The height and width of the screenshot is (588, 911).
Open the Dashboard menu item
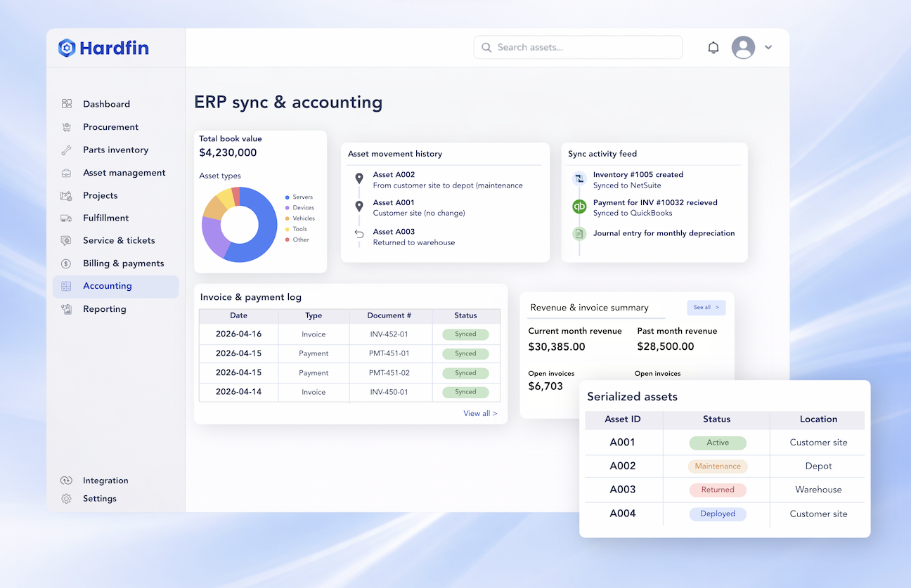pyautogui.click(x=106, y=104)
